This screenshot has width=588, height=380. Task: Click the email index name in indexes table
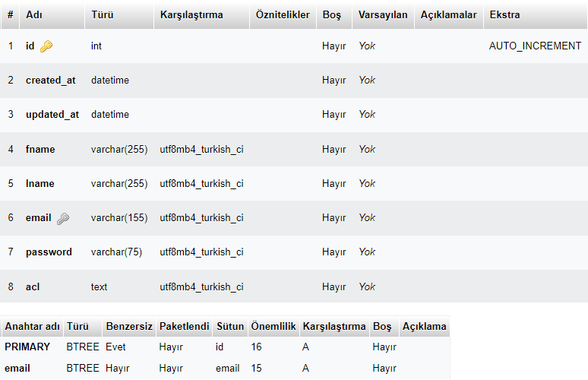(x=17, y=369)
